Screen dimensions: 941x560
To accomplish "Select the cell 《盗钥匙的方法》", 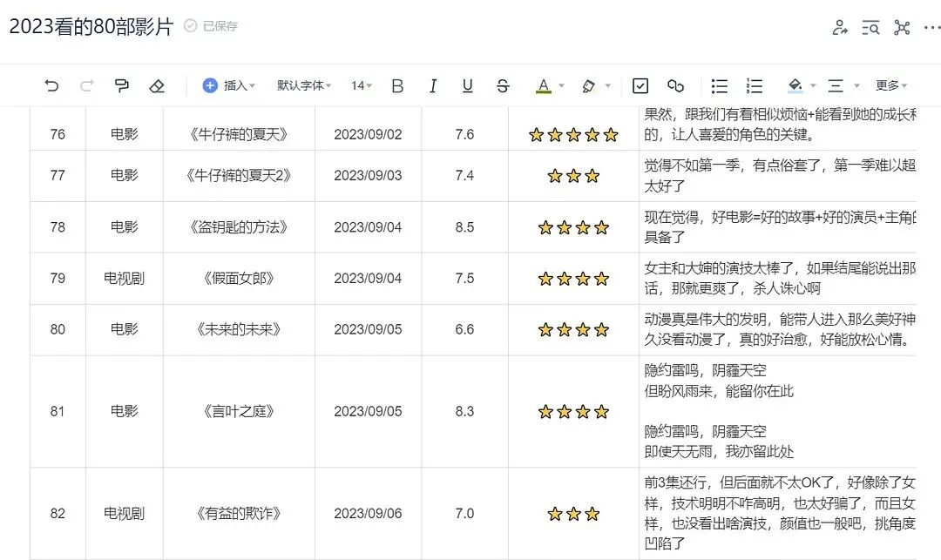I will coord(239,227).
